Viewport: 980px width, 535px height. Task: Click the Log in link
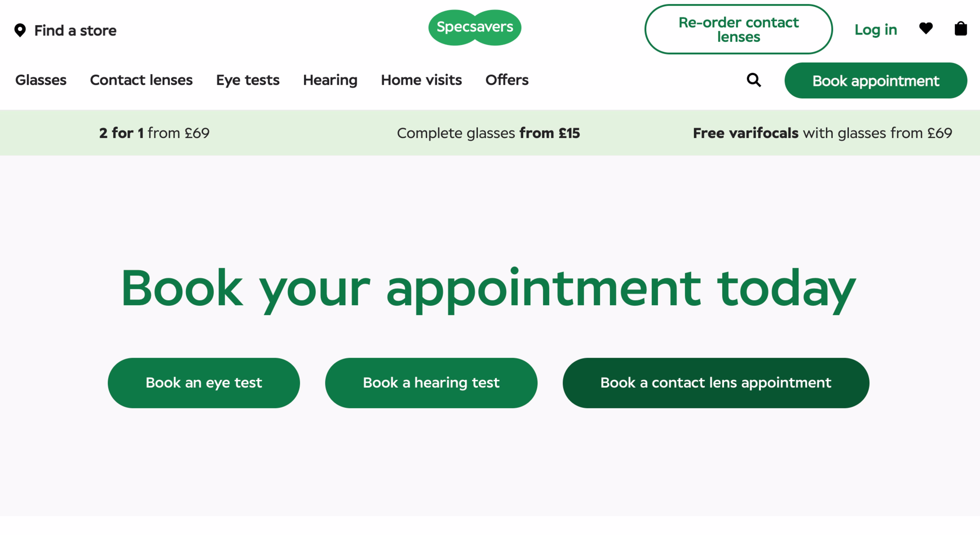tap(876, 30)
